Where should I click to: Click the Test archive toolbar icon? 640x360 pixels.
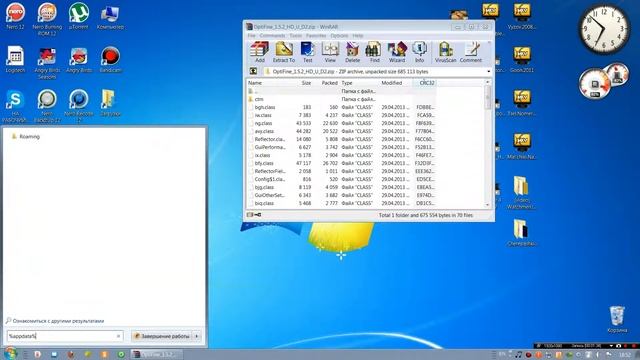307,52
